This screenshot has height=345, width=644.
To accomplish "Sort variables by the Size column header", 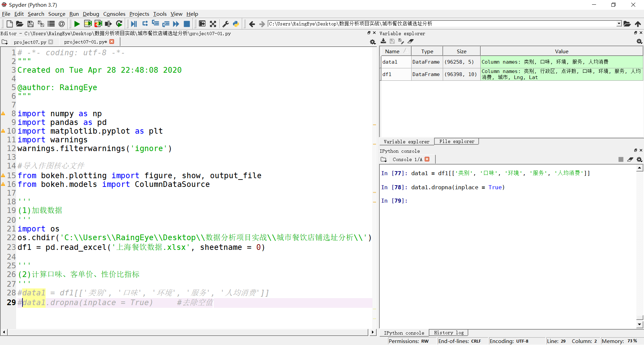I will tap(462, 51).
